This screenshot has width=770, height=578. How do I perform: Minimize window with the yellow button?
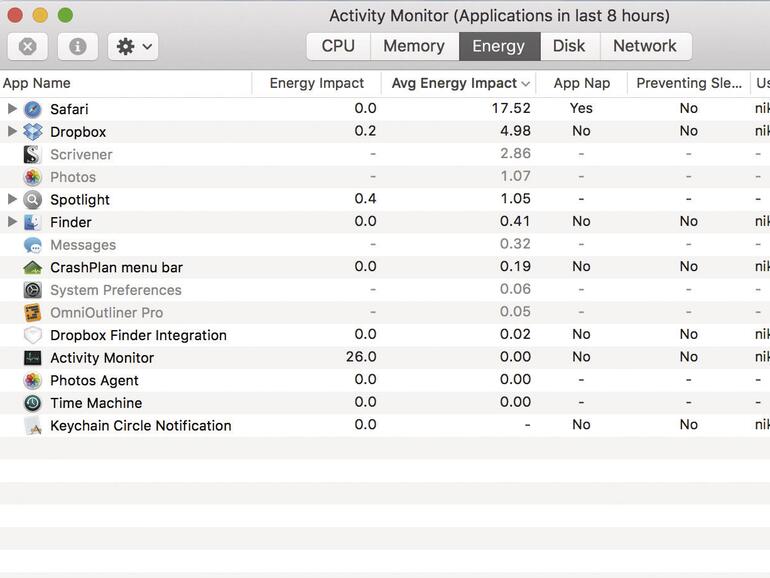40,15
